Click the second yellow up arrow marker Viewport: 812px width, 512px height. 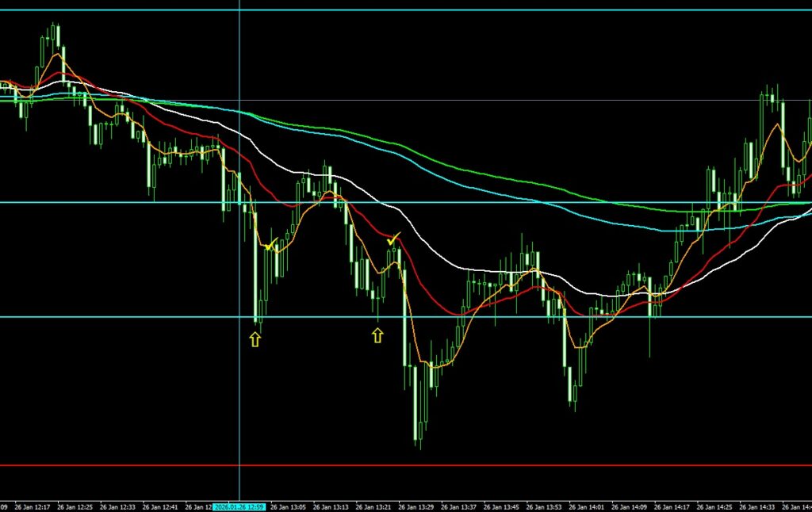377,335
